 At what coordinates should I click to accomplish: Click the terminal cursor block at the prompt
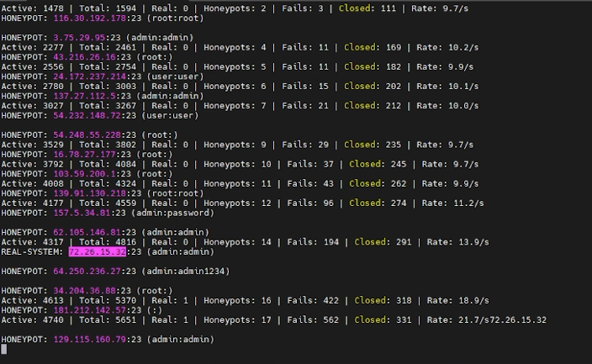pyautogui.click(x=3, y=349)
